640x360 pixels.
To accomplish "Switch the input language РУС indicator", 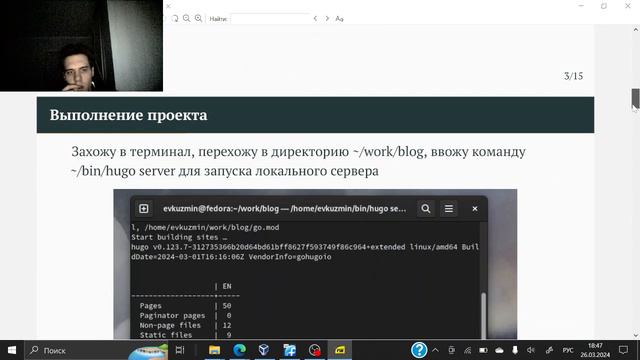I will pyautogui.click(x=568, y=350).
